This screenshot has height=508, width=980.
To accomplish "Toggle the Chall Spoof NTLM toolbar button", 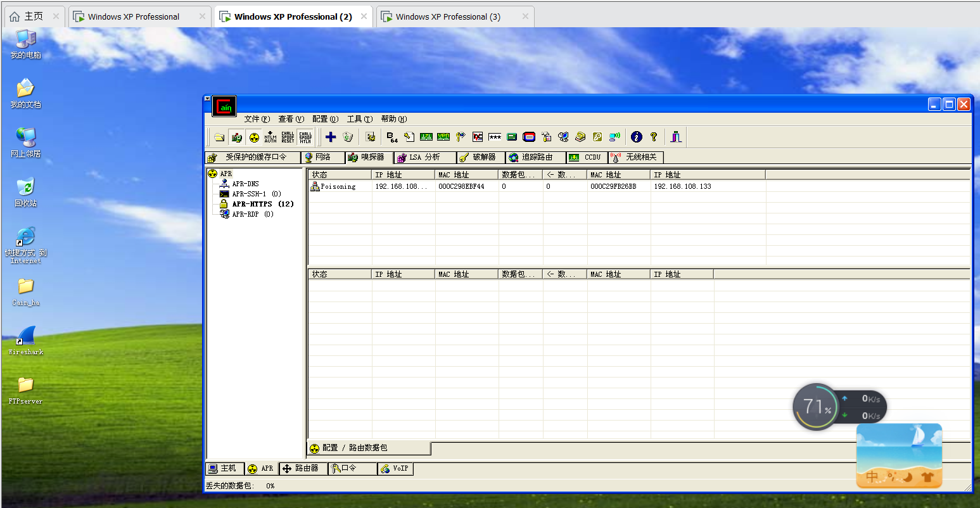I will [x=305, y=137].
